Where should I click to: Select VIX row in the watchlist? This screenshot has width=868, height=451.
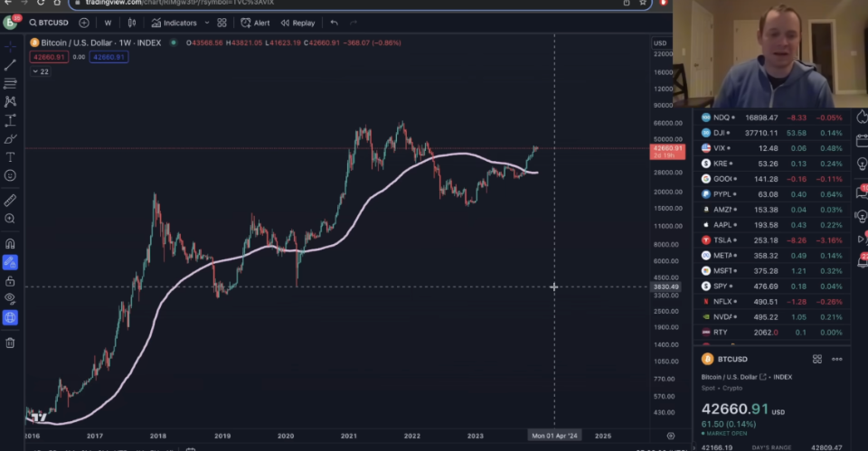[x=771, y=148]
